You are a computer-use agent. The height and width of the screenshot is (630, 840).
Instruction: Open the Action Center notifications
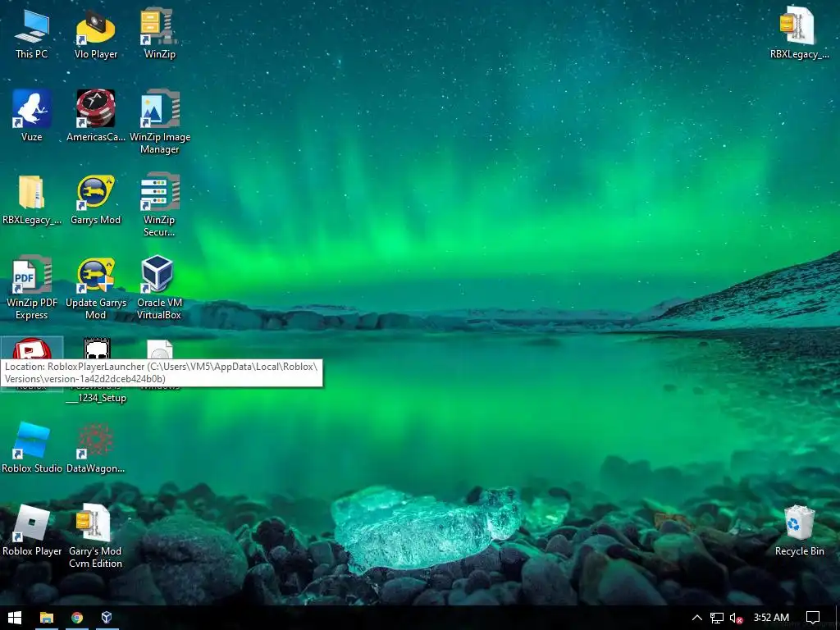tap(813, 618)
